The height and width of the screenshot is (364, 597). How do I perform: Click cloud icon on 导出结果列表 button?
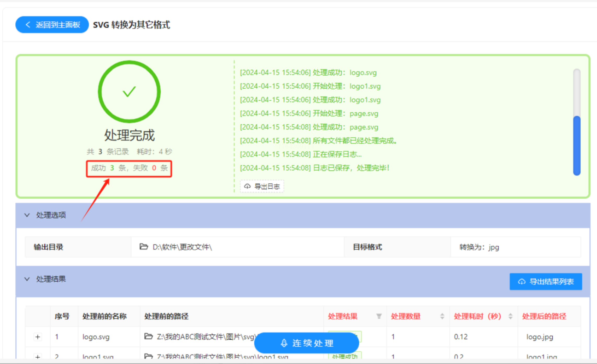522,281
